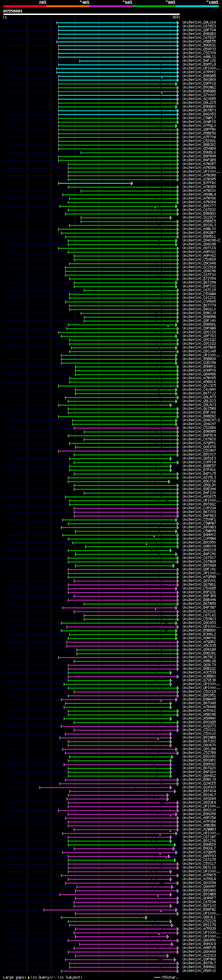Click label UniRef100_A7PXB4
The width and height of the screenshot is (222, 980).
coord(199,821)
